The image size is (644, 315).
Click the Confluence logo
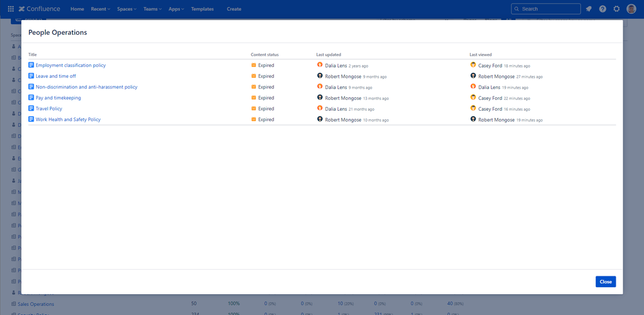click(39, 9)
